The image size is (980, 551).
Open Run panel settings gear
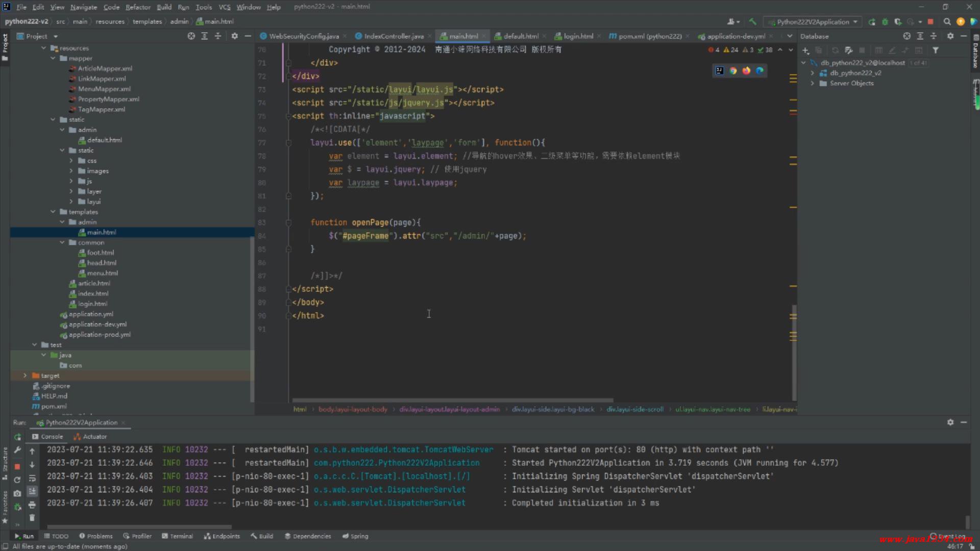click(x=950, y=422)
